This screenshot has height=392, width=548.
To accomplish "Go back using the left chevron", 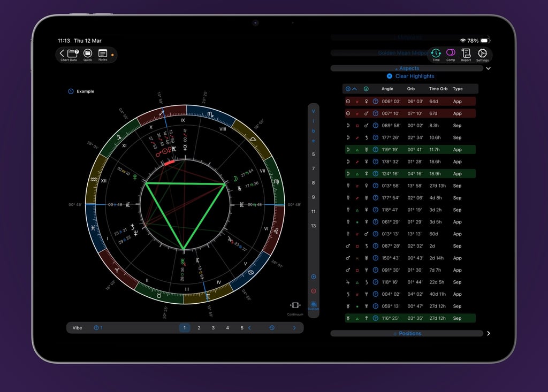I will [62, 53].
